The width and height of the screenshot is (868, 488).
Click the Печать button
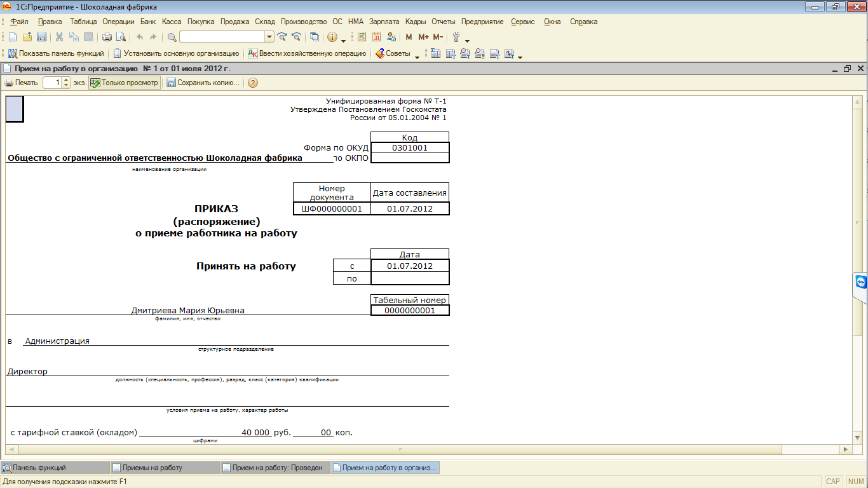click(21, 83)
